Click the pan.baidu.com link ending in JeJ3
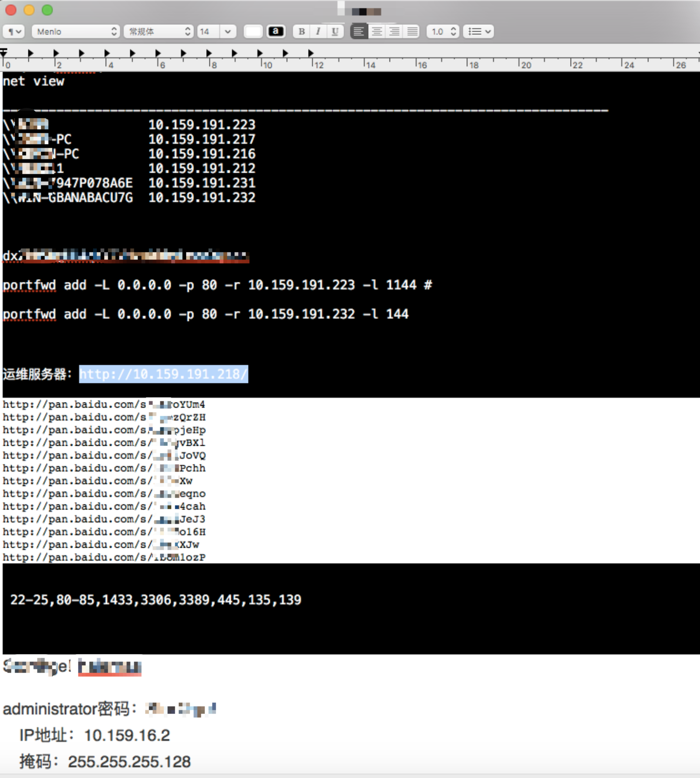700x778 pixels. (x=104, y=519)
